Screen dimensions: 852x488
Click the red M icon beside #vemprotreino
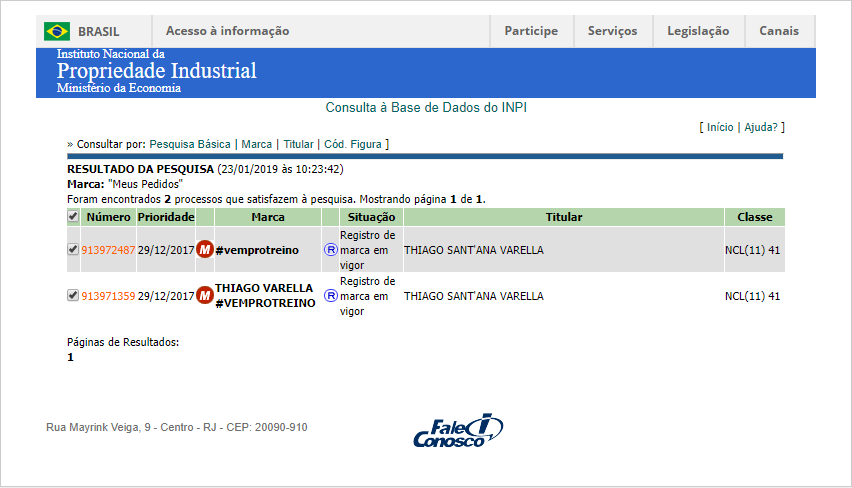204,249
